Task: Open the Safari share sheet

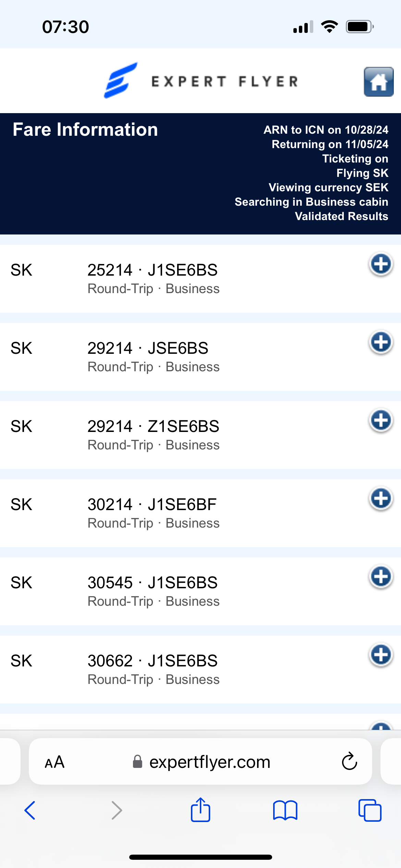Action: click(200, 810)
